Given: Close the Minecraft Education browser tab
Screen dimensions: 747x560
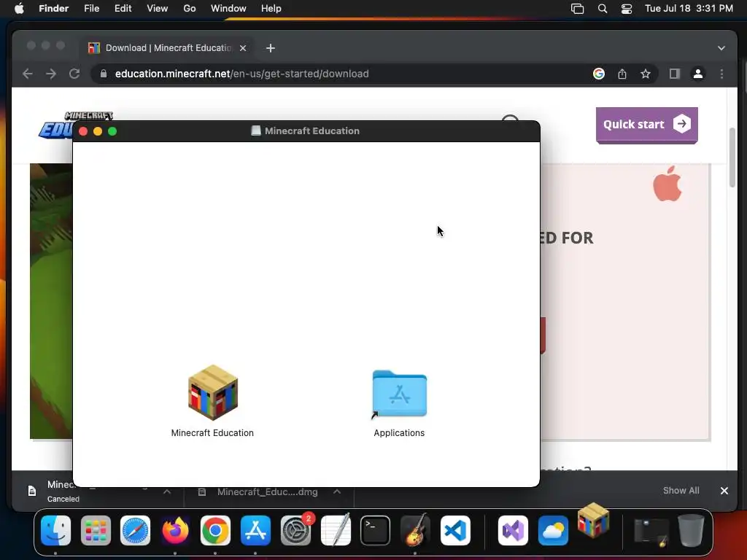Looking at the screenshot, I should [x=243, y=48].
